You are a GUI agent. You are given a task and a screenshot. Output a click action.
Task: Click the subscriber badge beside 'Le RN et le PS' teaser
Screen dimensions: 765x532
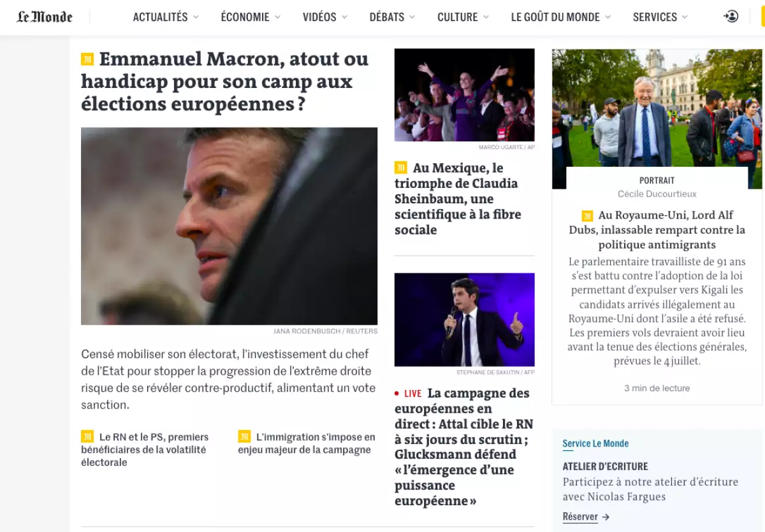tap(87, 437)
